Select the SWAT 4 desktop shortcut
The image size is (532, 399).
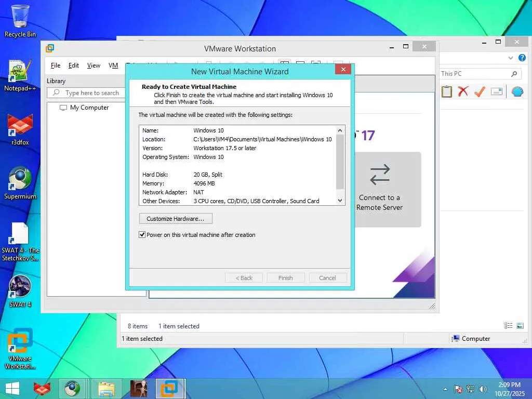(20, 291)
